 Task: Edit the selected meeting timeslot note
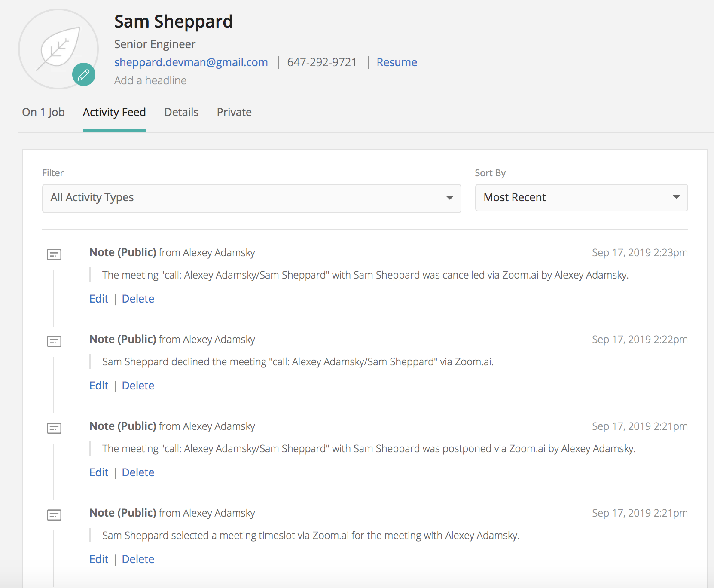point(99,559)
